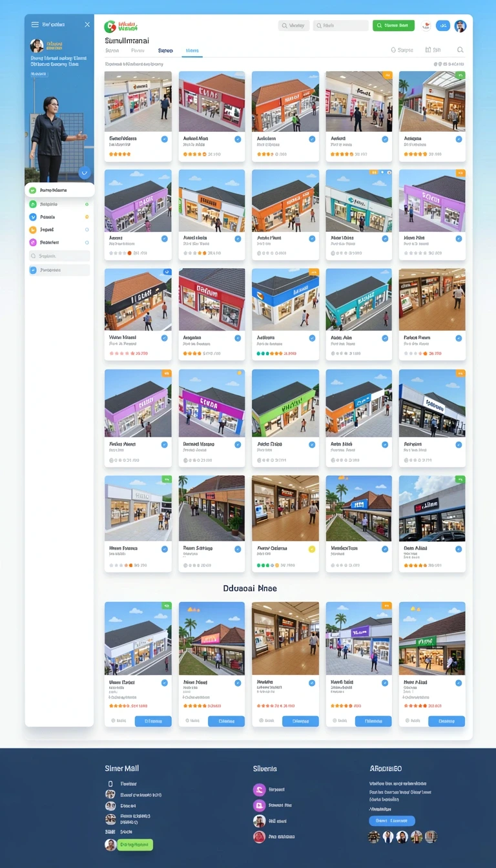Screen dimensions: 496x868
Task: Open the magenta and purple storefront thumbnail
Action: coord(212,403)
